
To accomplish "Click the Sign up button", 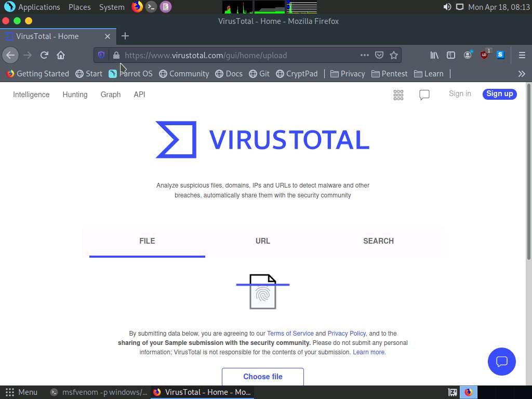I will click(499, 94).
